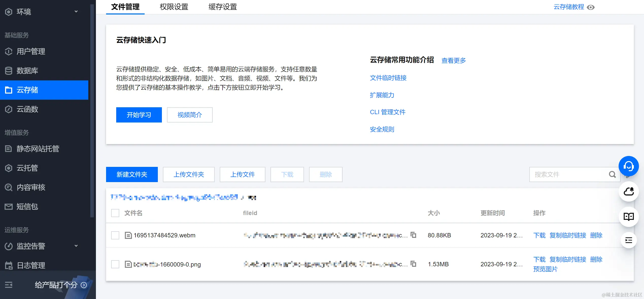
Task: Click the file icon of the -1660009-0.png row
Action: (x=128, y=264)
